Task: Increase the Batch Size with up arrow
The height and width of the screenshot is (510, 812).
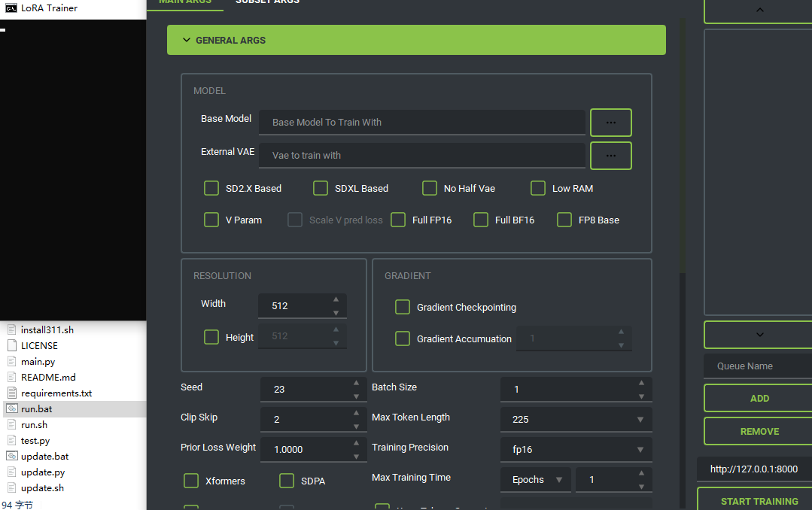Action: click(641, 383)
